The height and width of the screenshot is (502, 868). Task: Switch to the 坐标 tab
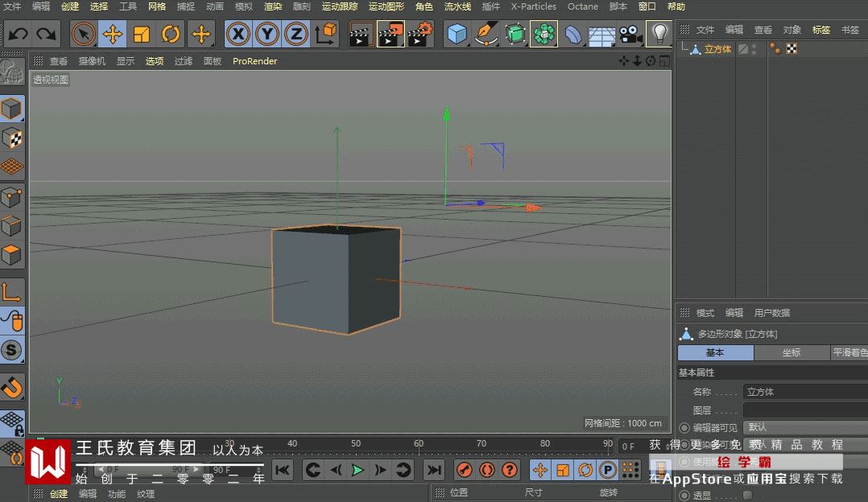pyautogui.click(x=792, y=352)
